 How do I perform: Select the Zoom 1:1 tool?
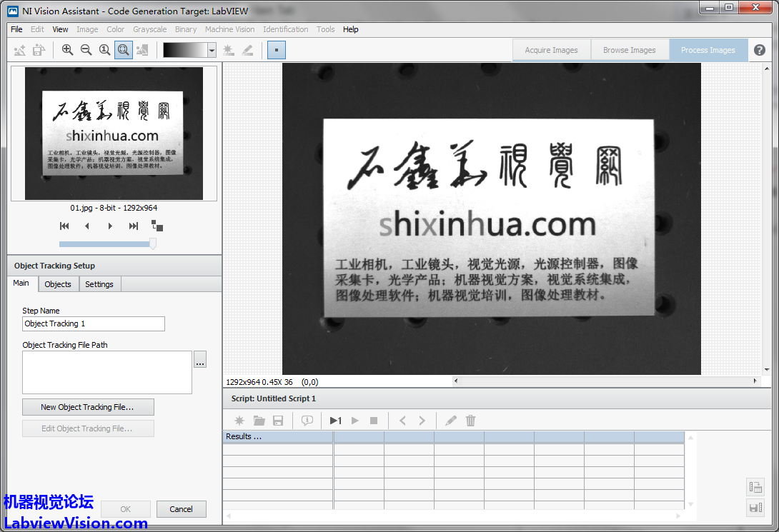tap(104, 50)
